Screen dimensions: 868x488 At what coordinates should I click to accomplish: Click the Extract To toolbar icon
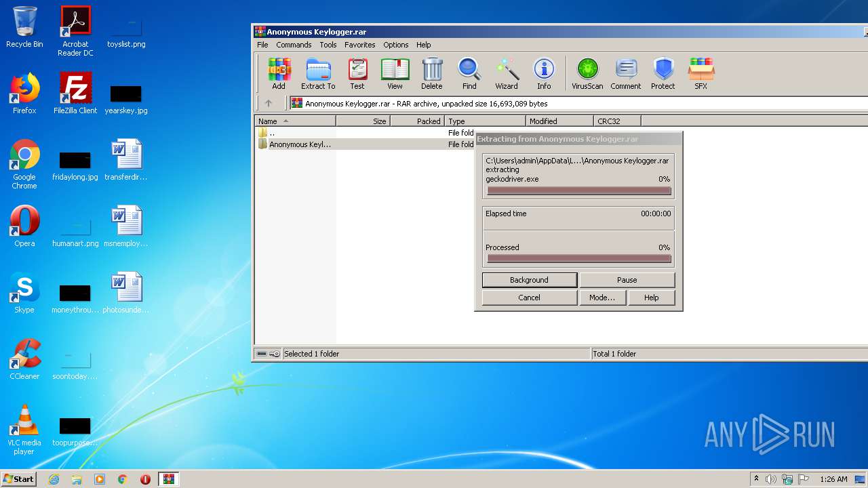click(318, 73)
